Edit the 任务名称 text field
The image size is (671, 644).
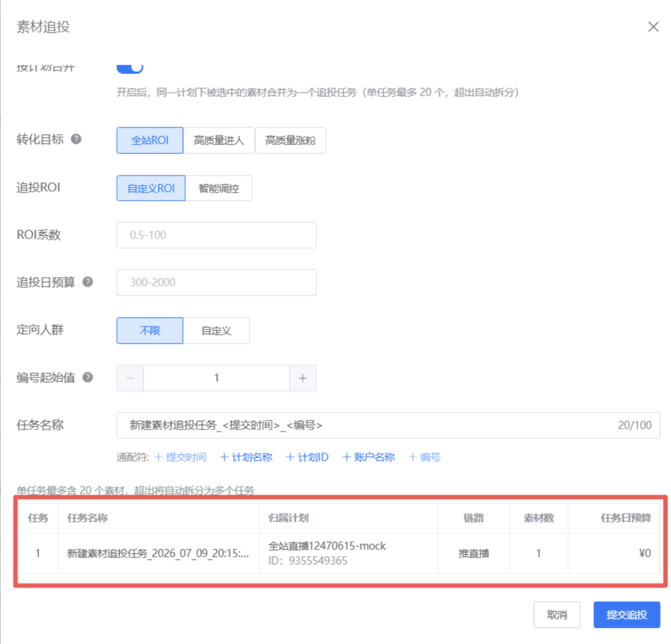[x=388, y=425]
